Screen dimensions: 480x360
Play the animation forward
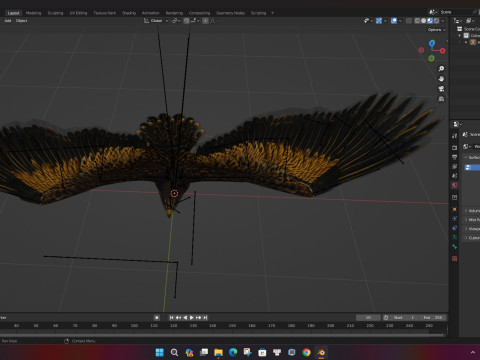[192, 318]
